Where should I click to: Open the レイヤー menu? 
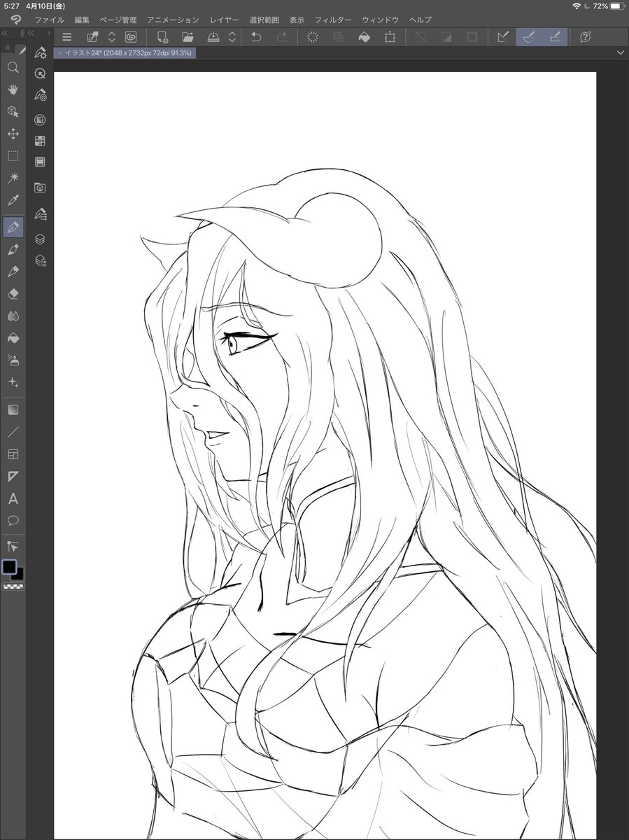224,20
